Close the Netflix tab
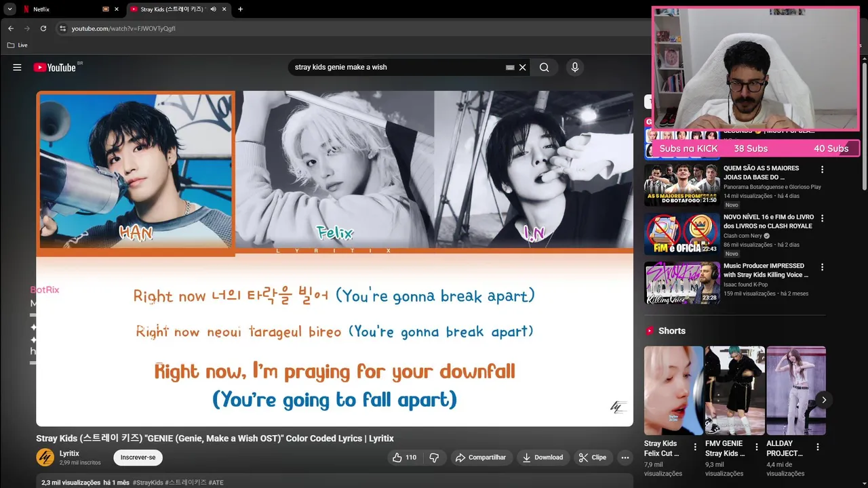This screenshot has height=488, width=868. (x=117, y=9)
